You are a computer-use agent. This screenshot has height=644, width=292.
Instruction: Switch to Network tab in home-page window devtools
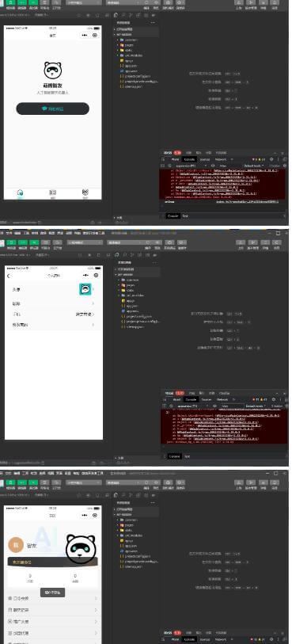pyautogui.click(x=221, y=159)
